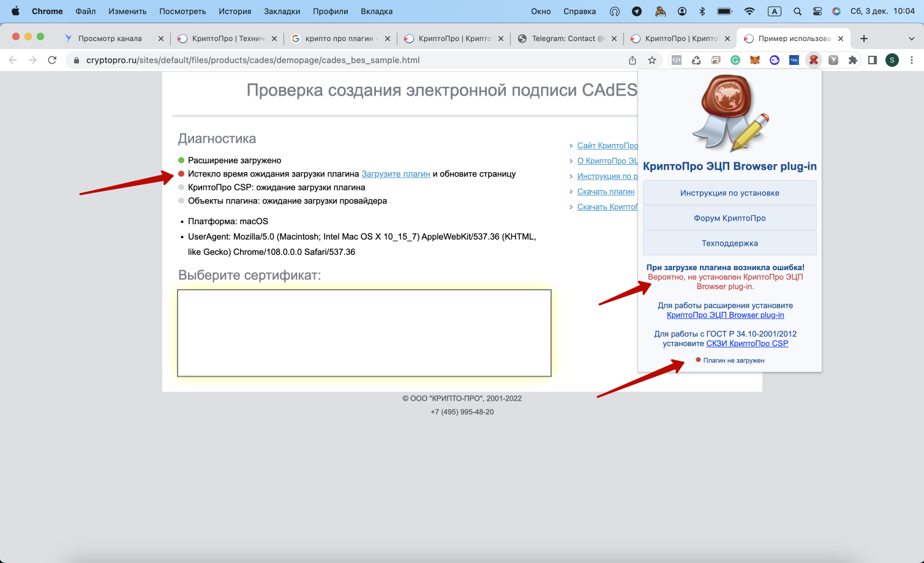Open the Chrome three-dot menu
The image size is (924, 563).
pyautogui.click(x=912, y=60)
